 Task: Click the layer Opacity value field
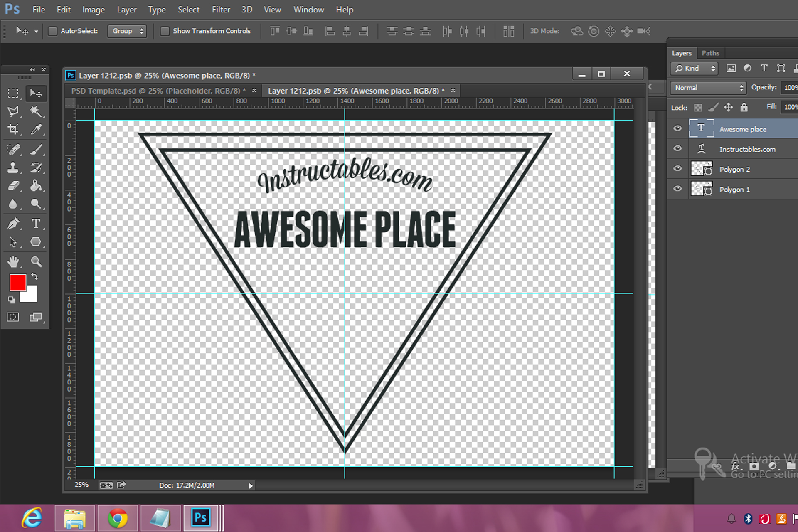(x=789, y=88)
